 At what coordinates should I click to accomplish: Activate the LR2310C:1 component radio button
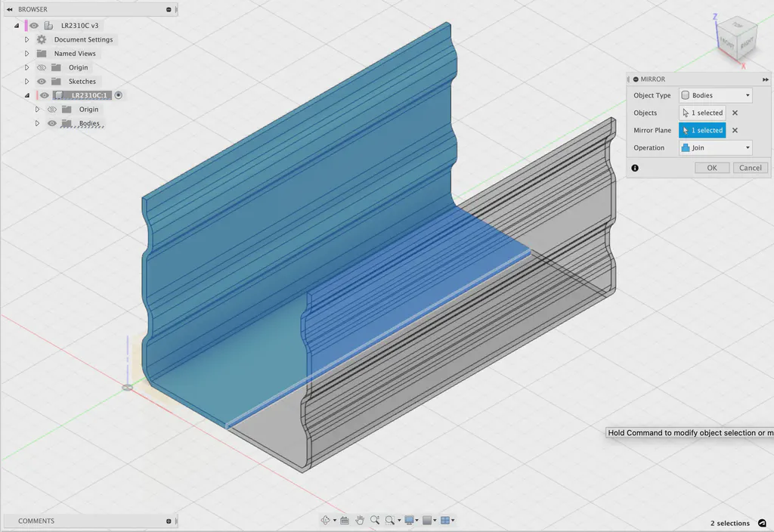119,95
